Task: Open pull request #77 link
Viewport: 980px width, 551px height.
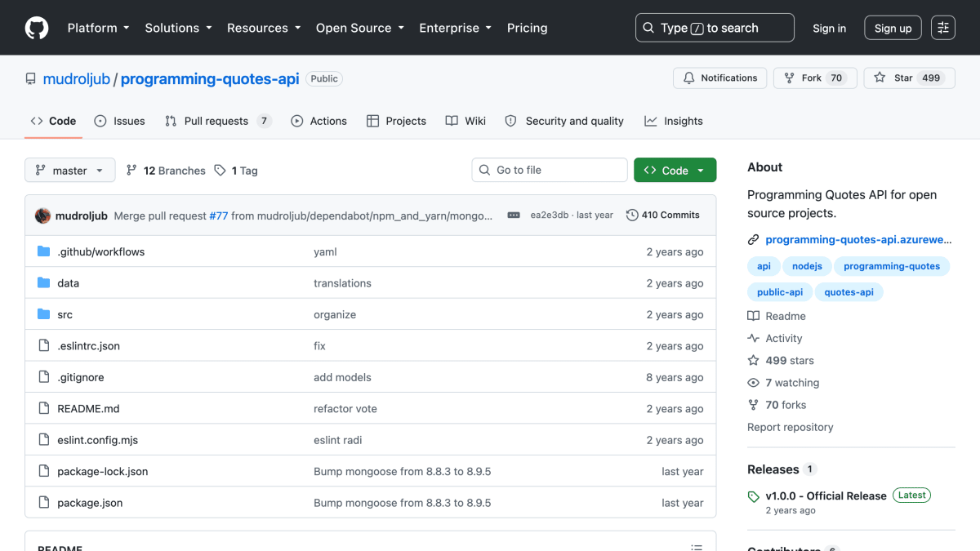Action: coord(219,216)
